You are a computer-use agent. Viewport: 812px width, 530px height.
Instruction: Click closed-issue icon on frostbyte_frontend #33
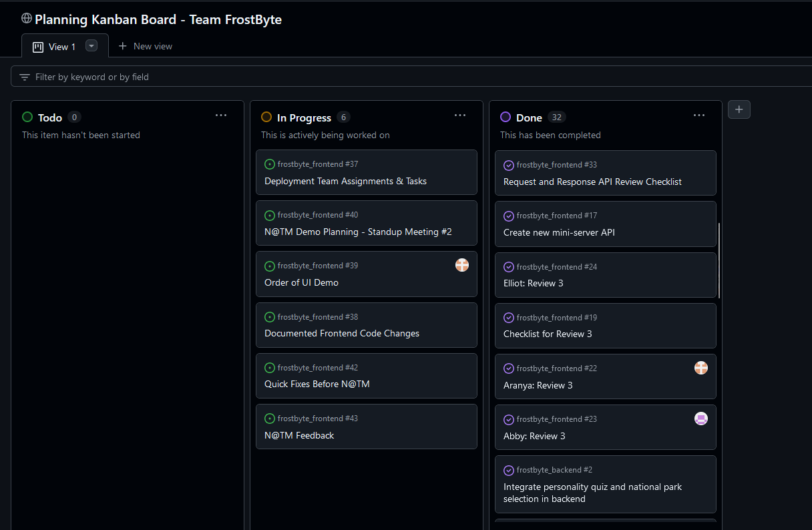coord(509,165)
